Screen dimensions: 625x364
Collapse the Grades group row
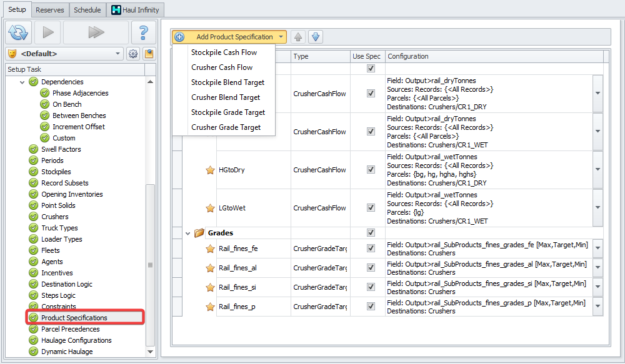[x=188, y=233]
